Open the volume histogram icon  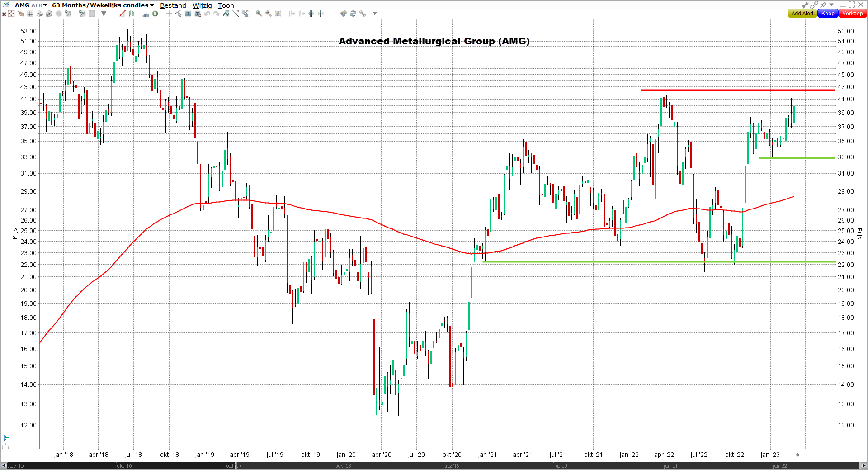click(146, 14)
